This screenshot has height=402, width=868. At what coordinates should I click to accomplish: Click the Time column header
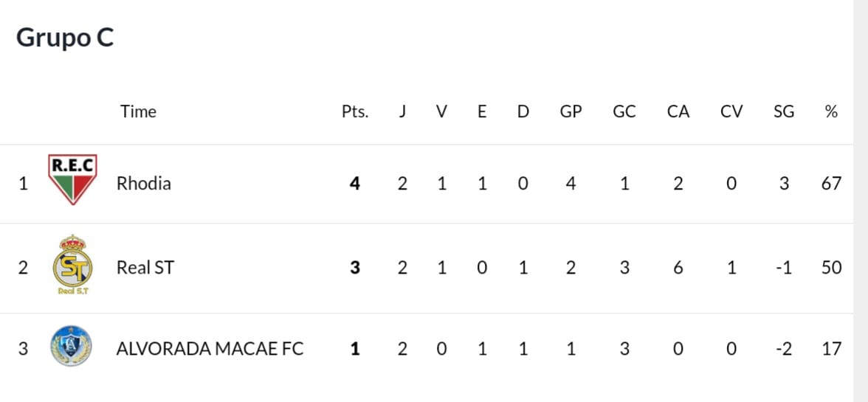[x=139, y=111]
